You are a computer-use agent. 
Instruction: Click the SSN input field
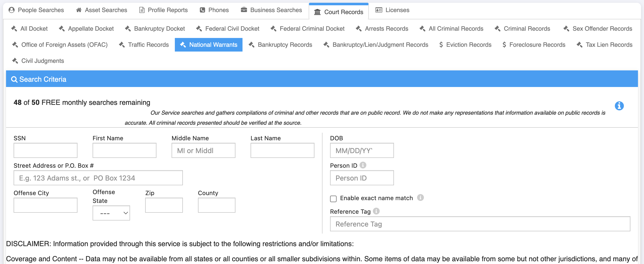coord(46,150)
